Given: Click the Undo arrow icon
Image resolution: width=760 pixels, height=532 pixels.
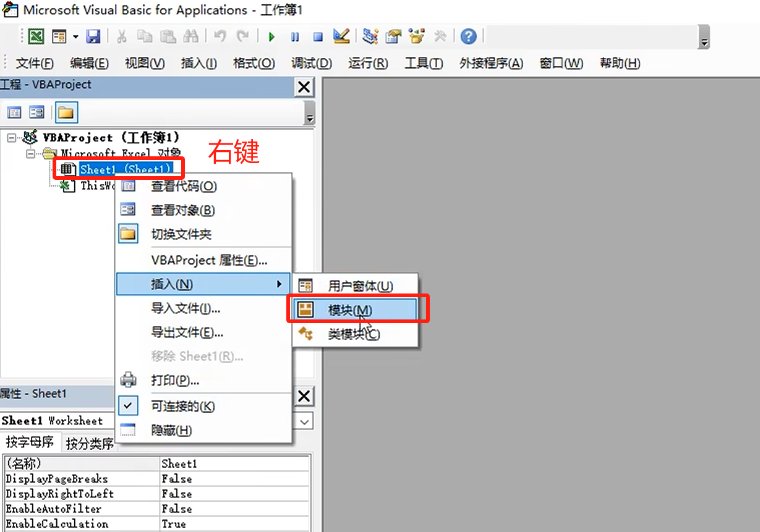Looking at the screenshot, I should click(x=220, y=36).
